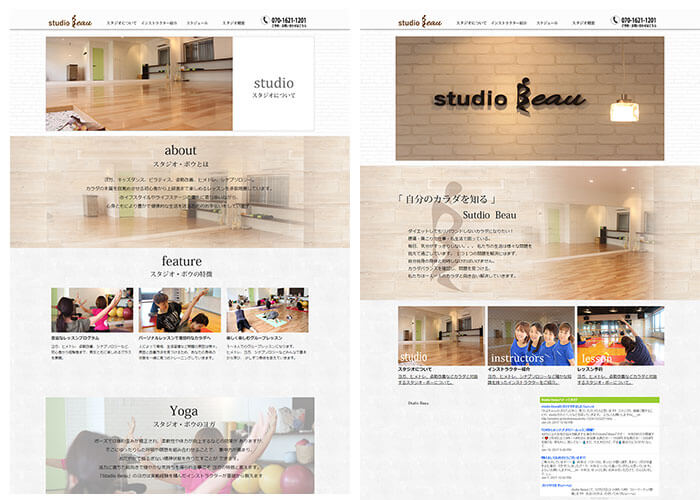Open third blue blog post title
Image resolution: width=700 pixels, height=500 pixels.
click(x=563, y=458)
